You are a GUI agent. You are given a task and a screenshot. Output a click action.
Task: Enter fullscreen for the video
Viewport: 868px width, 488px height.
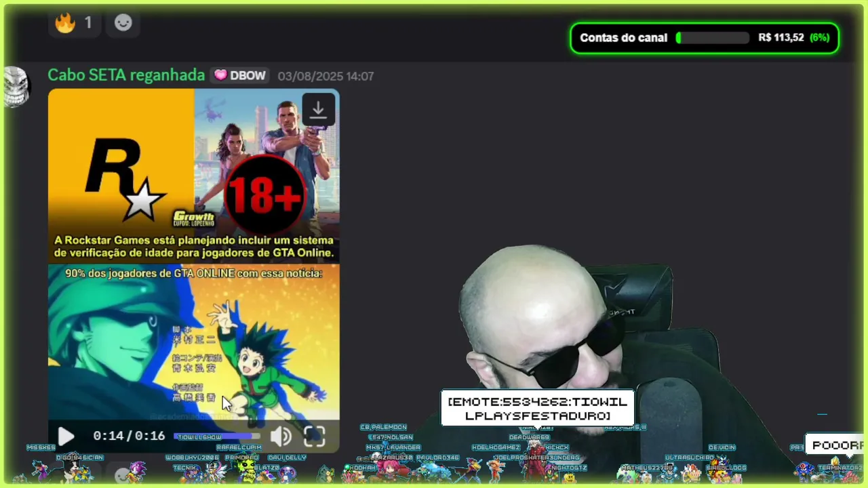(315, 436)
